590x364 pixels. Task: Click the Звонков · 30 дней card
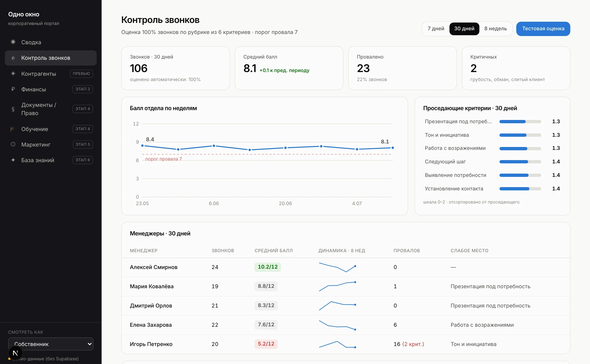click(175, 68)
